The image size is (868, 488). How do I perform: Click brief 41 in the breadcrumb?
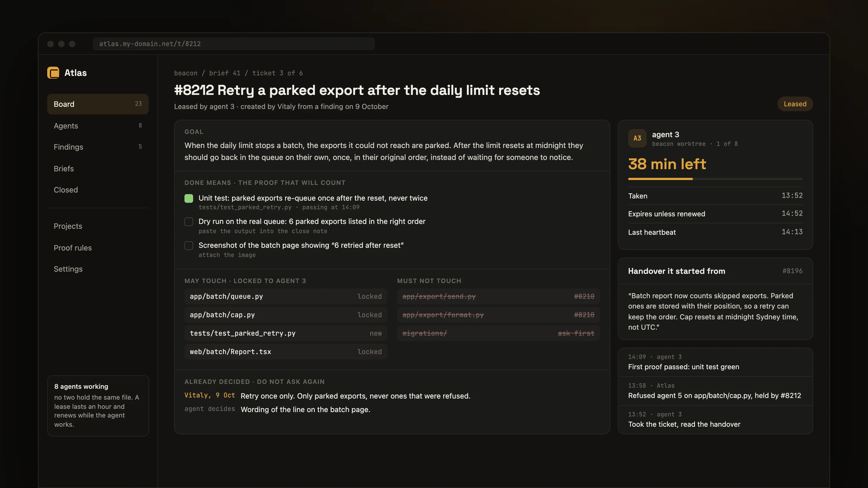coord(225,73)
